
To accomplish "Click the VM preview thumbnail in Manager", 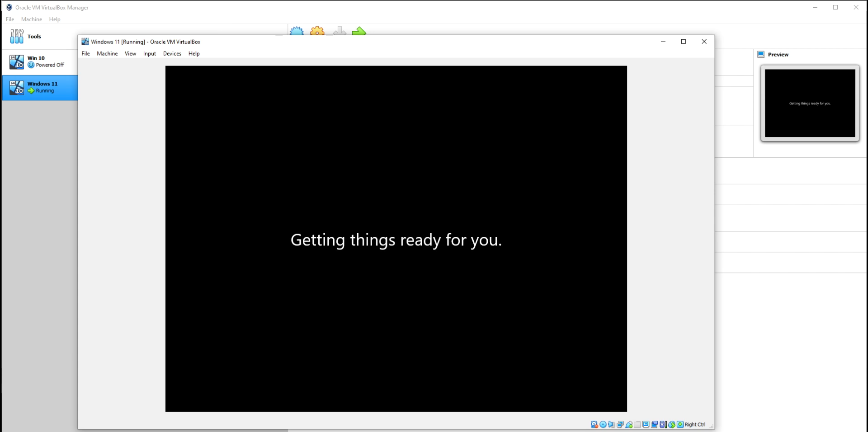I will click(x=810, y=103).
